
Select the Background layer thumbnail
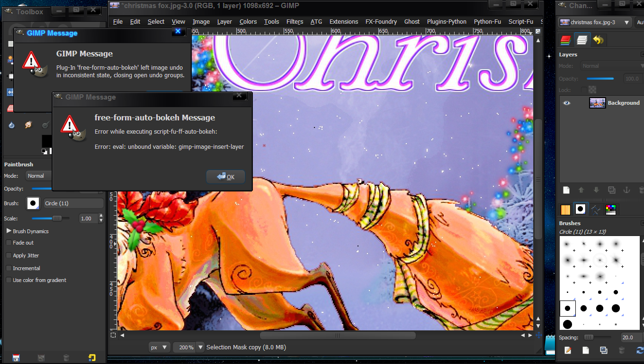click(598, 103)
